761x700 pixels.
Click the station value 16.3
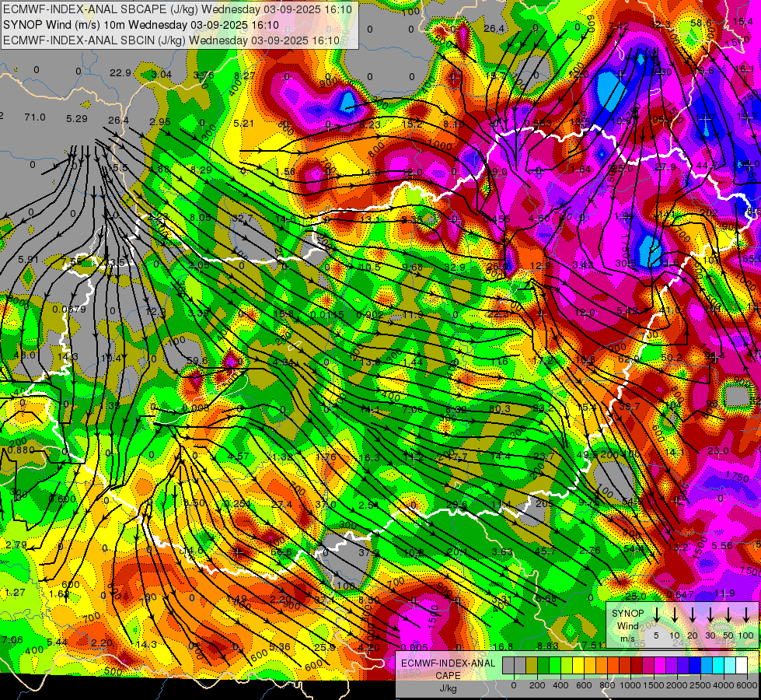pos(370,457)
